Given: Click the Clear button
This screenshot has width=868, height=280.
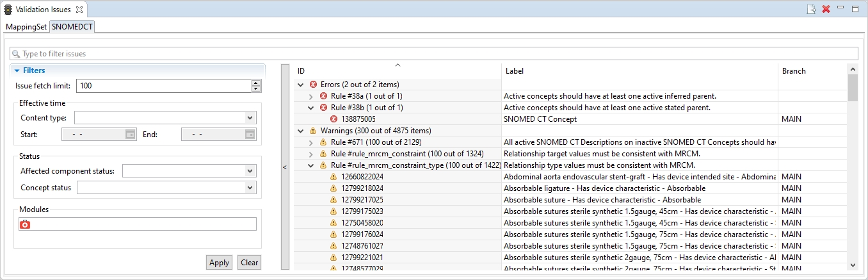Looking at the screenshot, I should (x=249, y=263).
